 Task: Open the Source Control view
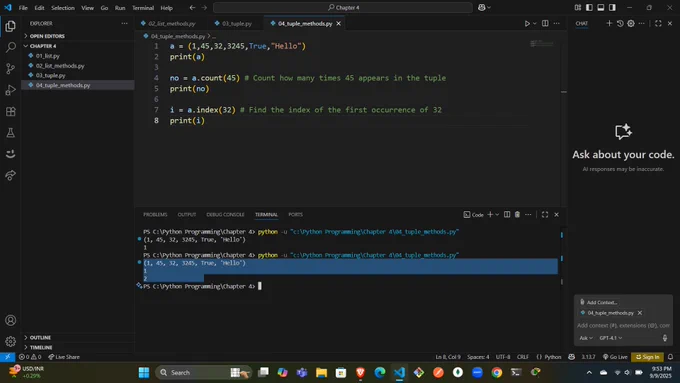tap(10, 69)
